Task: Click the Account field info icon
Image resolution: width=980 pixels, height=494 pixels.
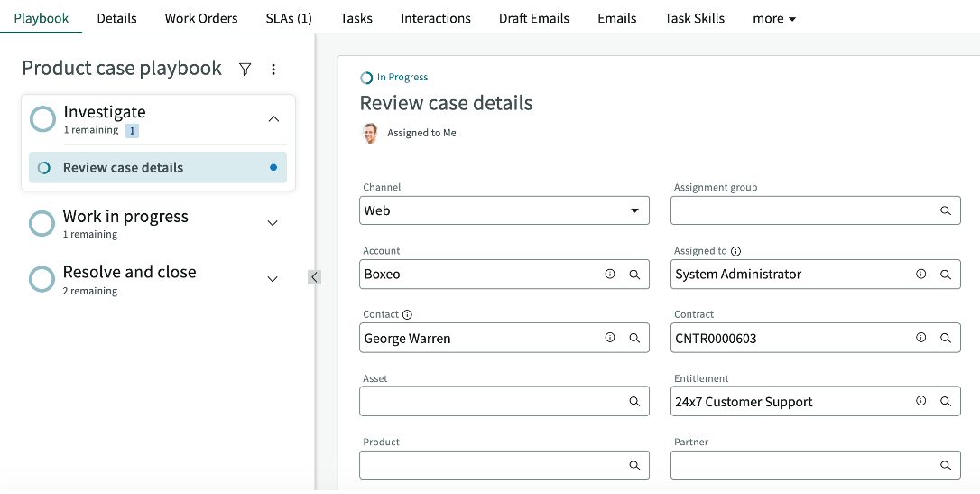Action: pos(610,274)
